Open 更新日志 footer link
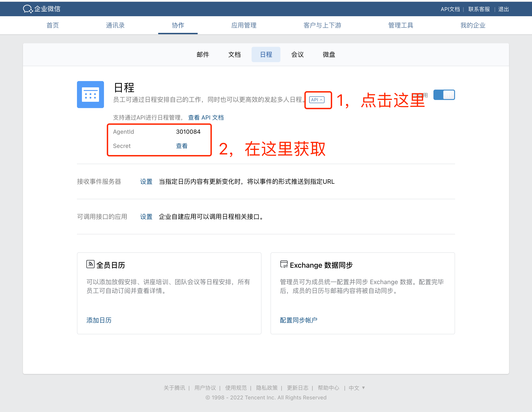The width and height of the screenshot is (532, 412). pos(298,388)
